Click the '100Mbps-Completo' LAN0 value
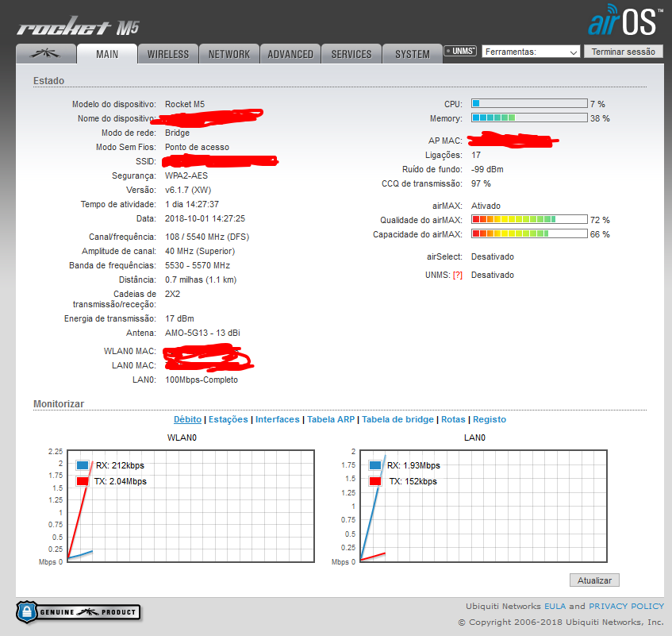Image resolution: width=672 pixels, height=636 pixels. point(202,380)
